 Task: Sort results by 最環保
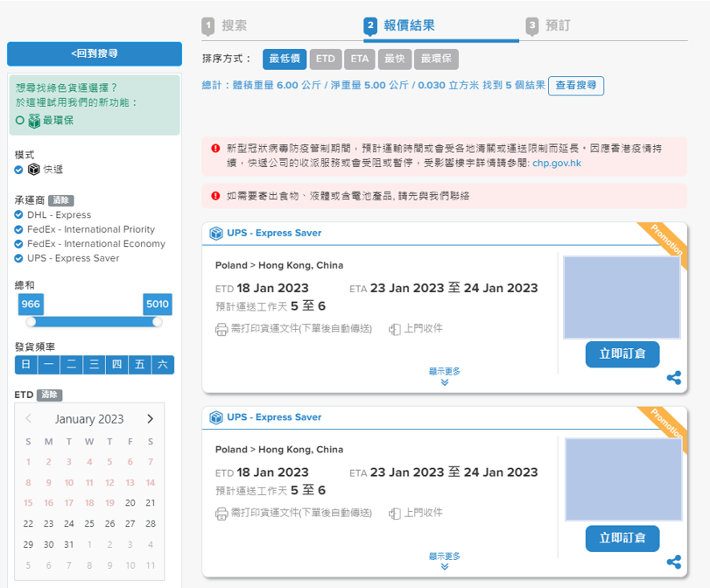click(436, 59)
